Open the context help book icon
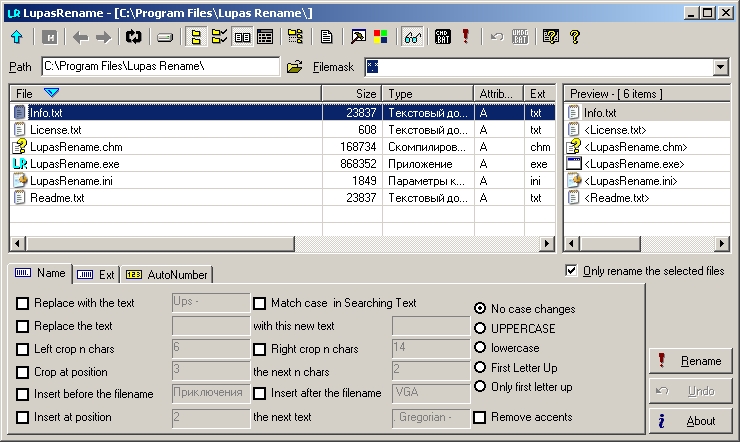The height and width of the screenshot is (442, 740). [x=551, y=37]
